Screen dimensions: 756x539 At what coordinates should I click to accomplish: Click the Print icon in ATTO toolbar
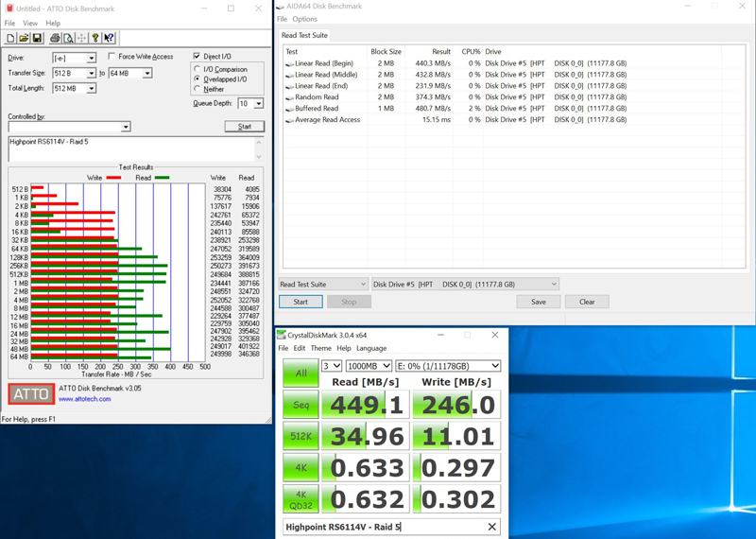pyautogui.click(x=55, y=39)
